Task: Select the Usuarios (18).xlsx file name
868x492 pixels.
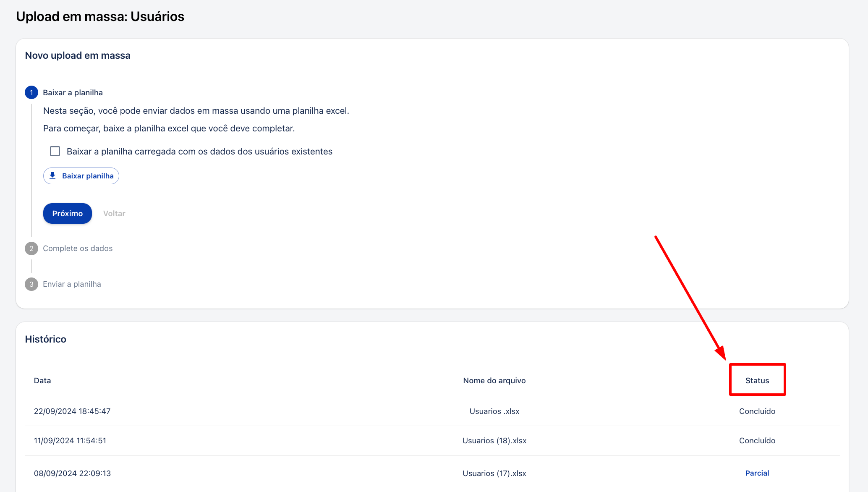Action: click(x=494, y=440)
